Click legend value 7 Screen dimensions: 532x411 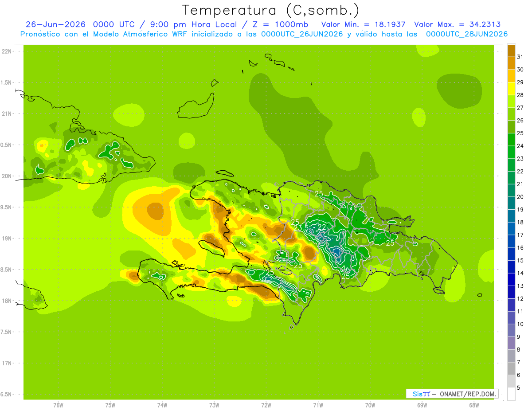[x=519, y=363]
